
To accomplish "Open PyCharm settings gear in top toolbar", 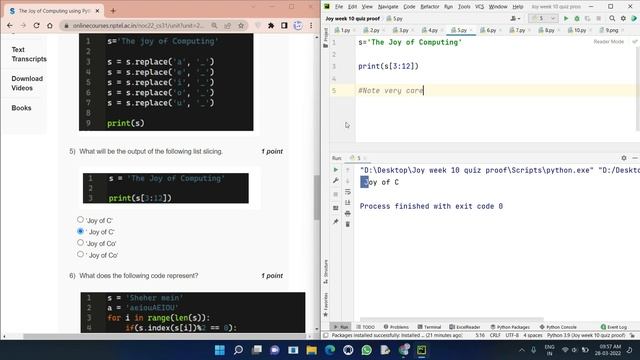I will (623, 18).
